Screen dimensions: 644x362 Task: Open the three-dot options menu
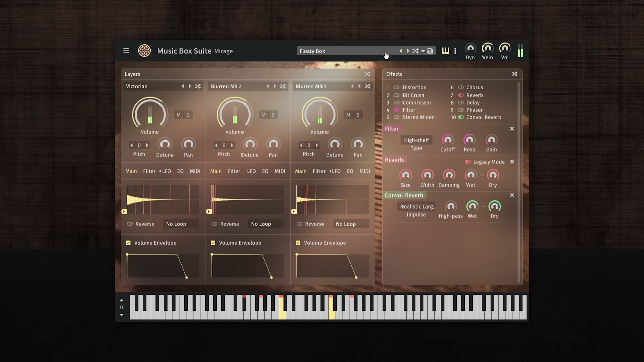[x=455, y=51]
